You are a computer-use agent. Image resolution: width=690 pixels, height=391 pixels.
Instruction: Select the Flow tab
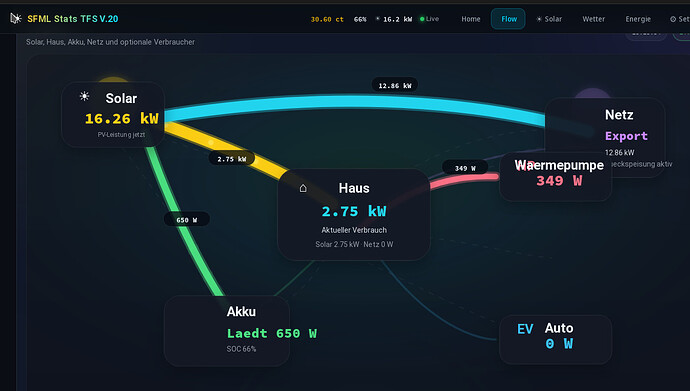(508, 19)
